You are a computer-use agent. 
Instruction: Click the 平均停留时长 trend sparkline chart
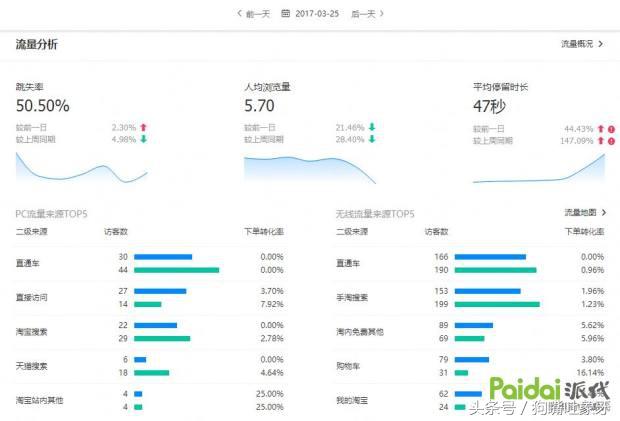[539, 168]
